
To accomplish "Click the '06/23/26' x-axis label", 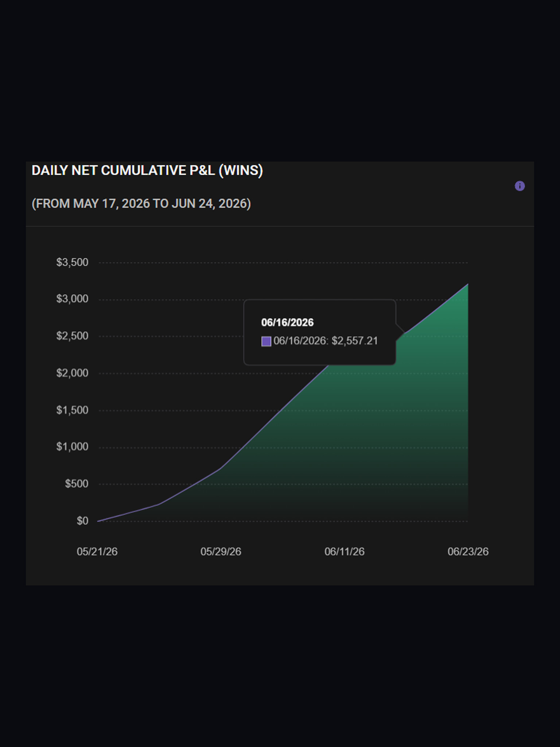I will 468,551.
